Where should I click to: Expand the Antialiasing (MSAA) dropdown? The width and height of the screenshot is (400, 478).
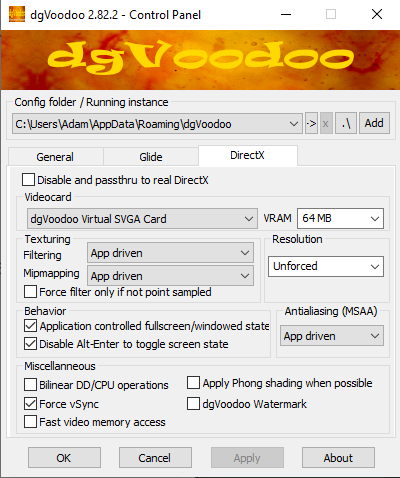point(332,336)
